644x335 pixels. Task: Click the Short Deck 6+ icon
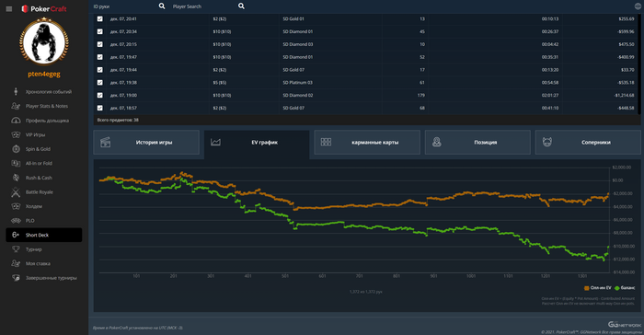[x=16, y=235]
